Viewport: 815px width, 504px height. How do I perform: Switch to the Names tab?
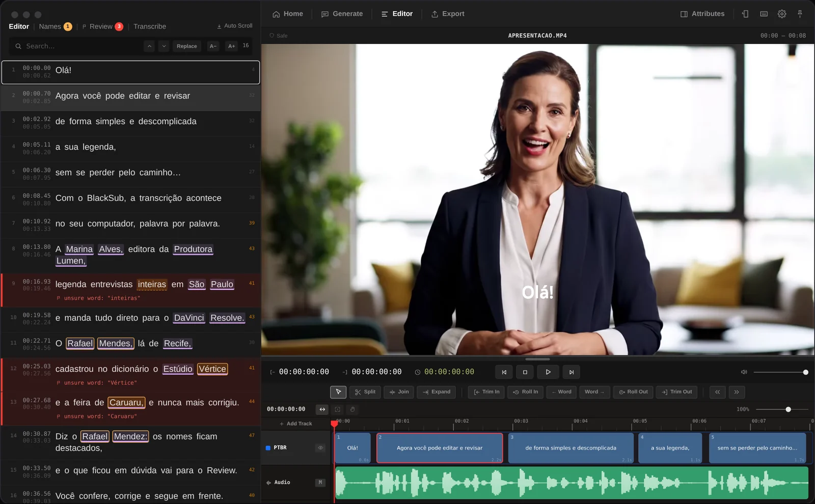[x=56, y=26]
